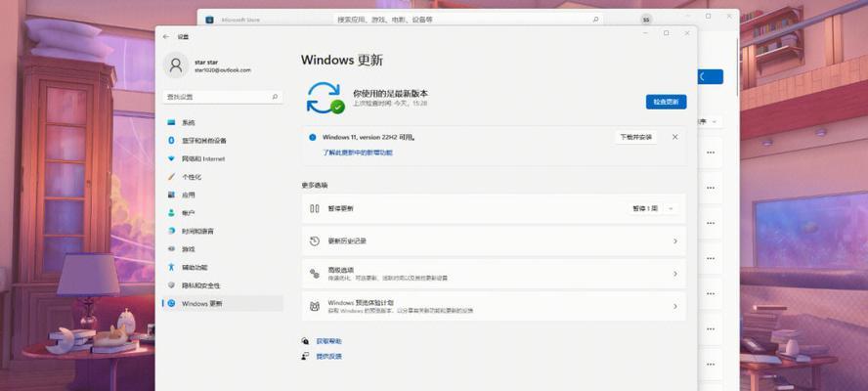Dismiss the Windows 11 22H2 notice

674,137
